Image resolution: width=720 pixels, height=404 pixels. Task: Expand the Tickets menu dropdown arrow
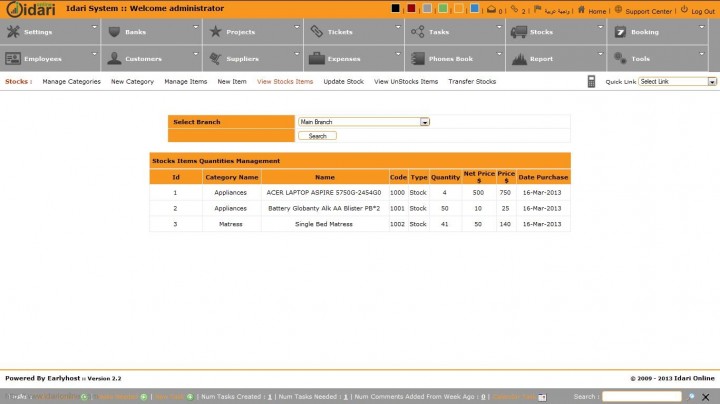[398, 27]
